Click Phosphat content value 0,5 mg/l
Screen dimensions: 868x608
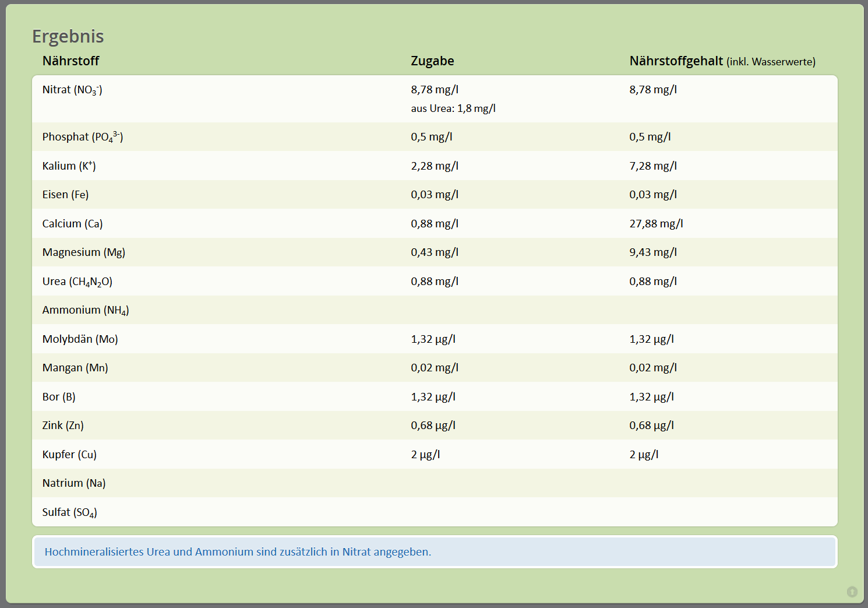[x=650, y=137]
